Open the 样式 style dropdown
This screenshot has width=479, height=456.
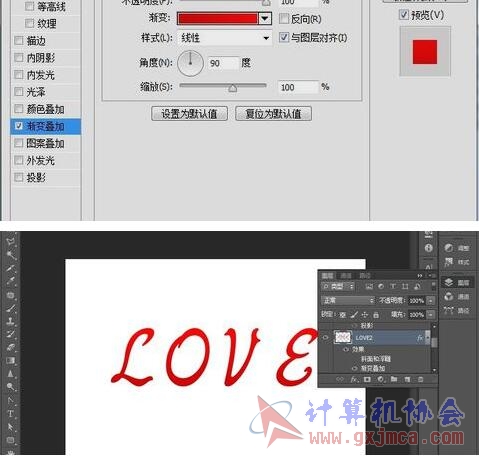click(225, 38)
